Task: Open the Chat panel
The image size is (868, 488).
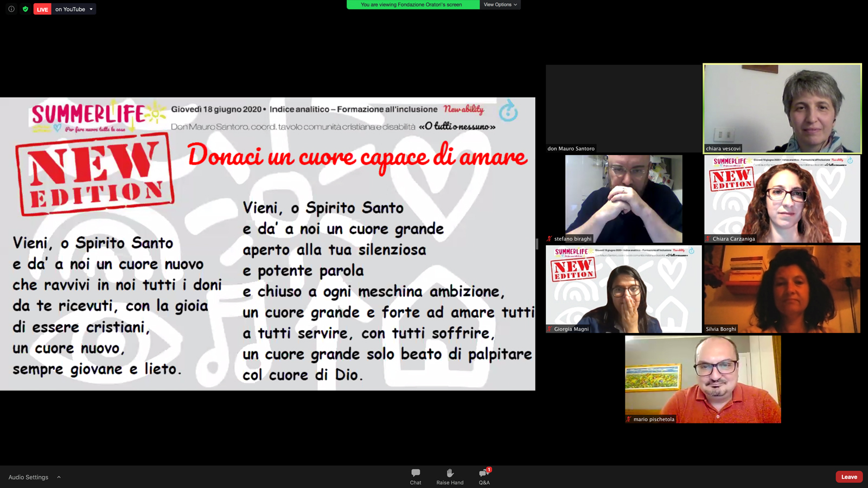Action: (416, 476)
